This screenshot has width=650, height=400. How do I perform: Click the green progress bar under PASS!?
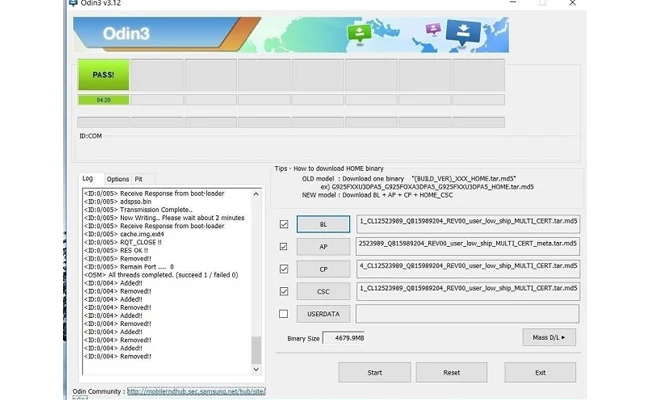[103, 100]
